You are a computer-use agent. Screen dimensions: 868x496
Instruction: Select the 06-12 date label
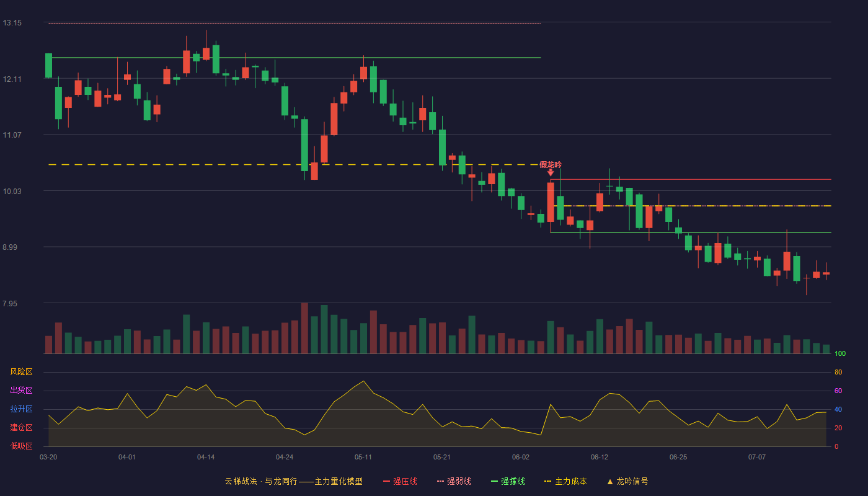[600, 457]
